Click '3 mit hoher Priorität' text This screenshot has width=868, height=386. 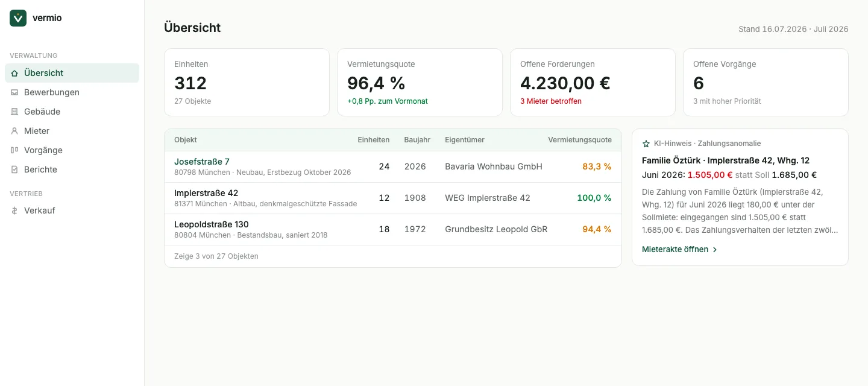pyautogui.click(x=727, y=101)
